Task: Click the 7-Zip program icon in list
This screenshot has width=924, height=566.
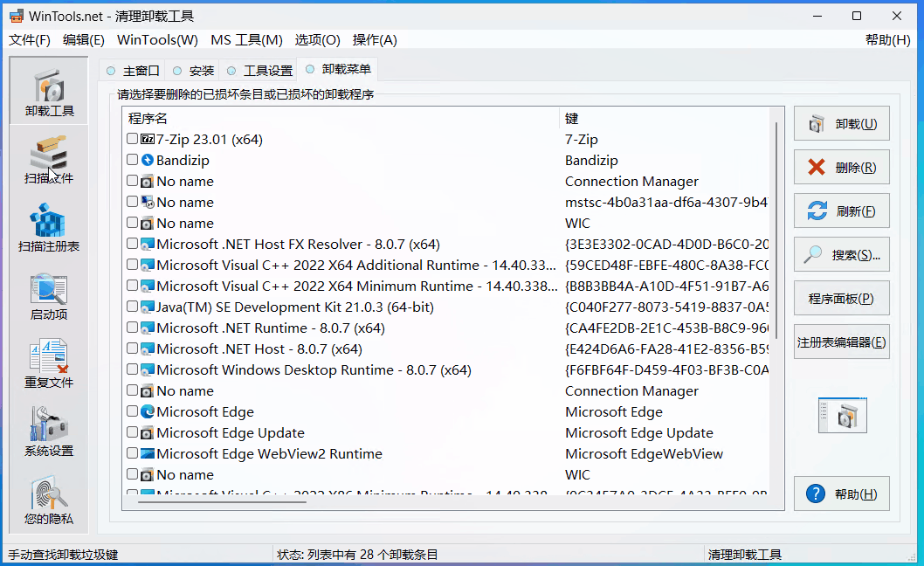Action: pos(148,139)
